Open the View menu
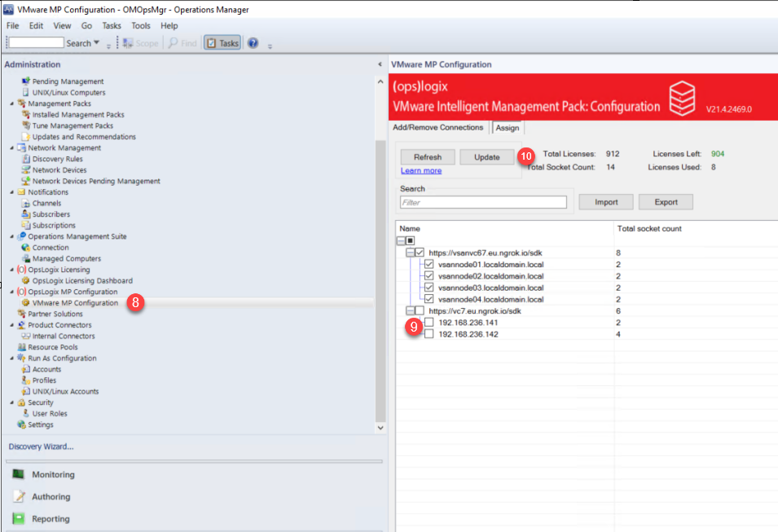 tap(62, 26)
